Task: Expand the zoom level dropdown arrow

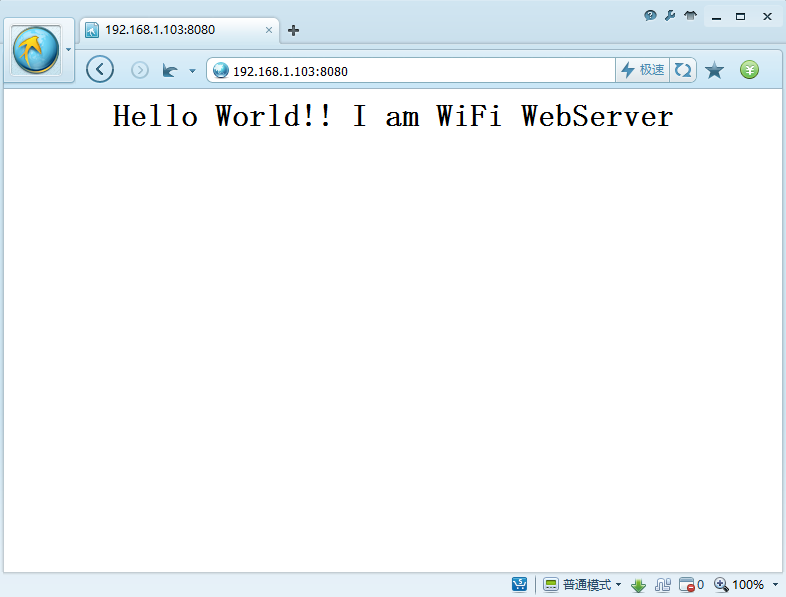Action: pos(775,585)
